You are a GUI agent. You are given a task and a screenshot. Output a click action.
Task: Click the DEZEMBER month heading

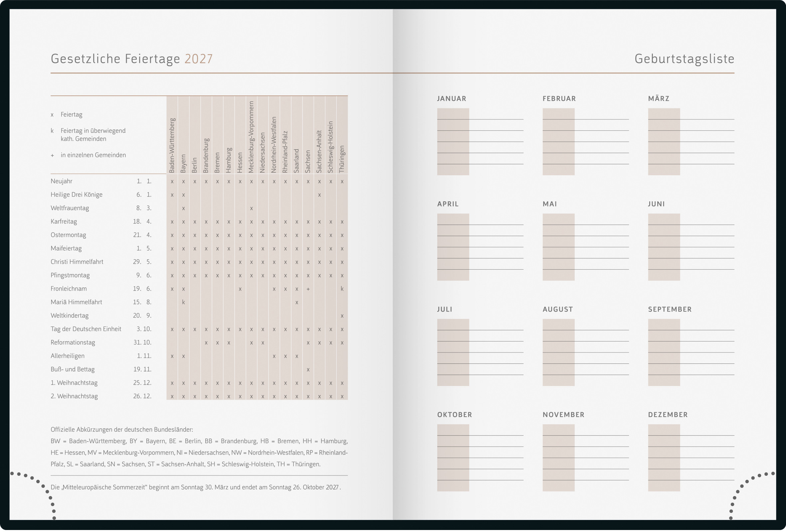click(668, 415)
